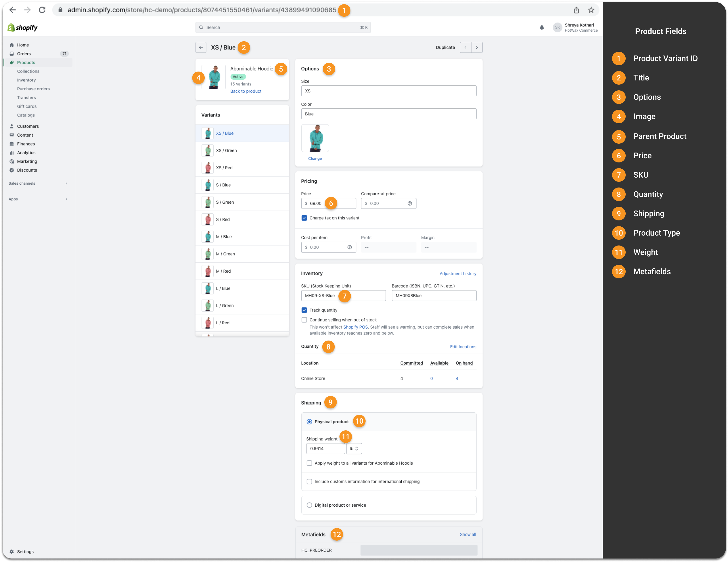Select the M / Blue variant

point(242,237)
